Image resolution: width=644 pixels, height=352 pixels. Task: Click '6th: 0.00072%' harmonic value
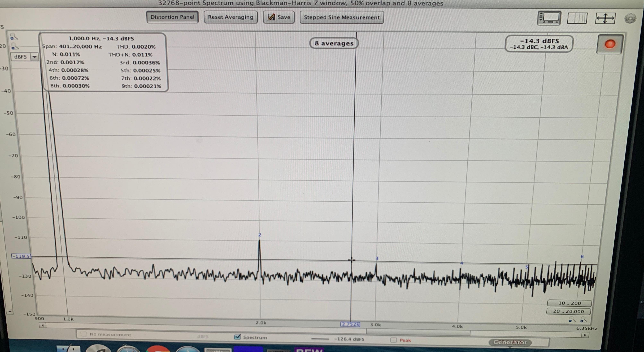coord(69,78)
